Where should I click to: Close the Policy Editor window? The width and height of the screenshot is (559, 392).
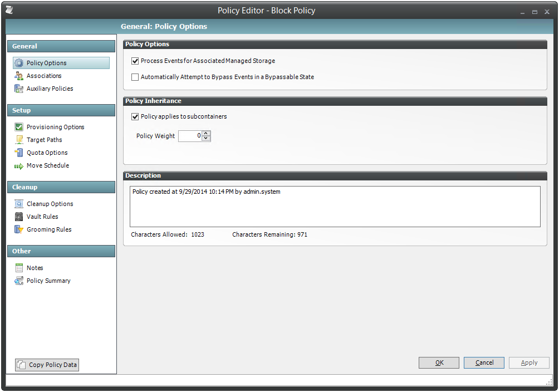(547, 12)
